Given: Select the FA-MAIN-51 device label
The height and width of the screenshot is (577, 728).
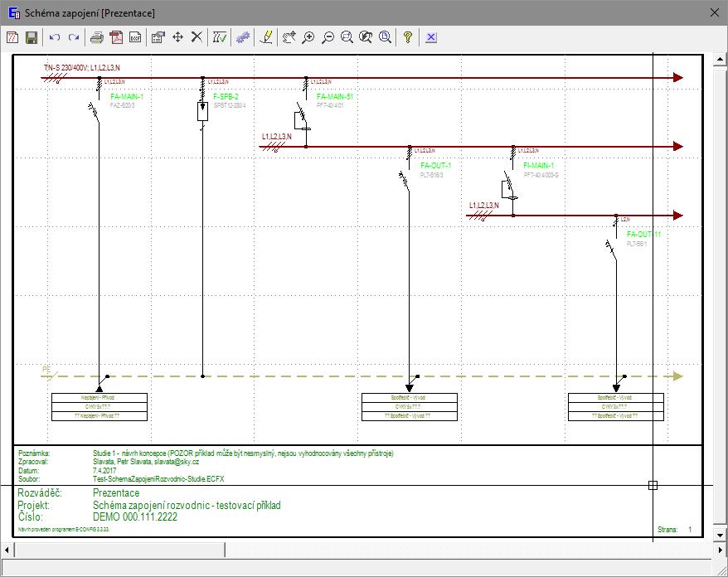Looking at the screenshot, I should [335, 96].
